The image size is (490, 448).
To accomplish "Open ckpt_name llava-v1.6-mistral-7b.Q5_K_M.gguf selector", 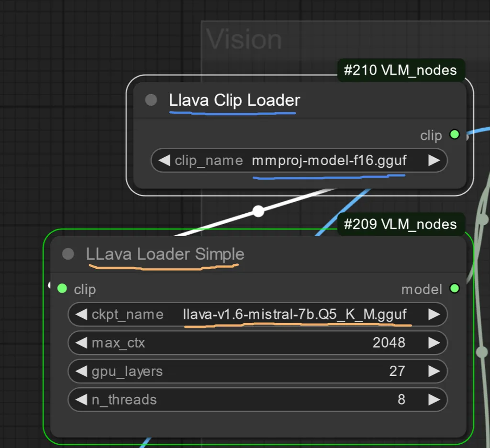I will click(x=257, y=315).
